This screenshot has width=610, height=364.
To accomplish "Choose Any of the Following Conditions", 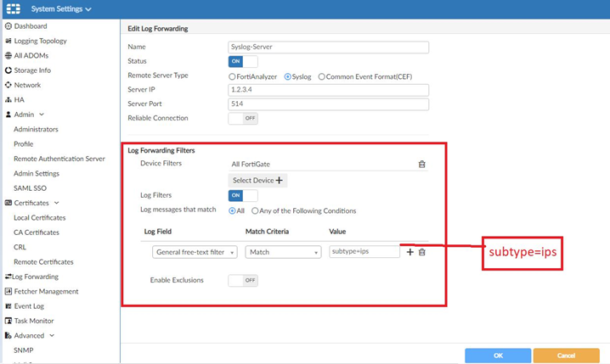I will click(255, 210).
